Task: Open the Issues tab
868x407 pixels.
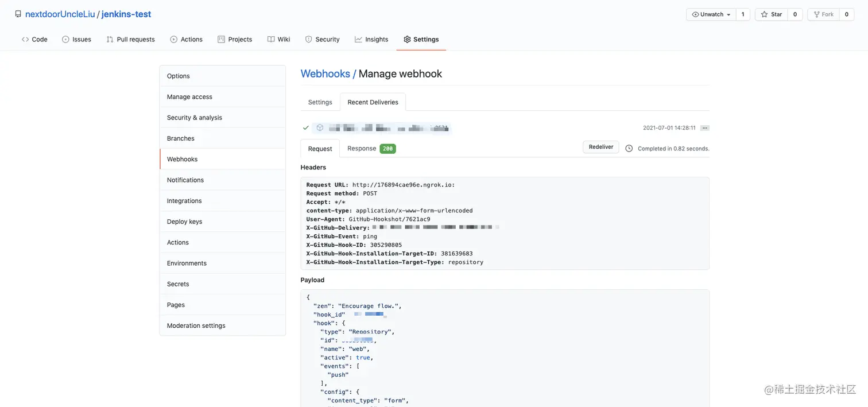Action: [x=76, y=39]
